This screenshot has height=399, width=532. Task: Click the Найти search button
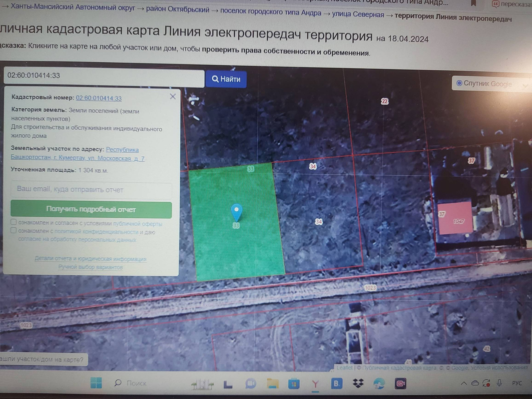(x=226, y=79)
